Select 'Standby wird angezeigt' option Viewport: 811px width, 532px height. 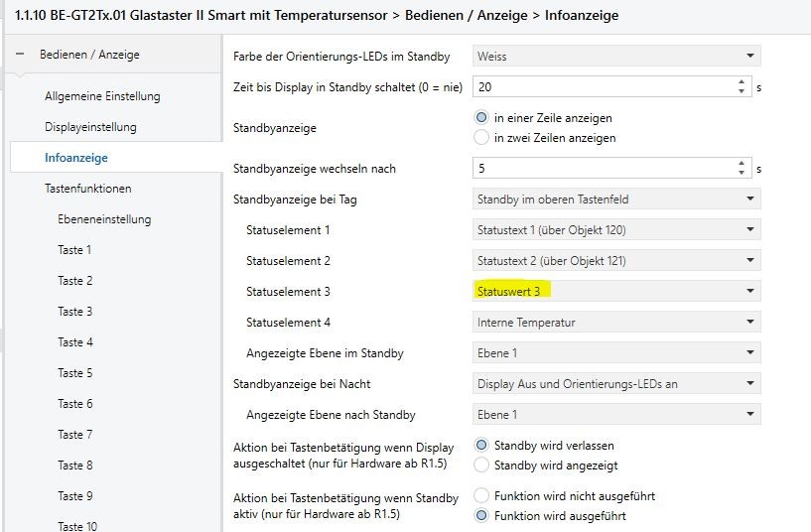click(482, 465)
